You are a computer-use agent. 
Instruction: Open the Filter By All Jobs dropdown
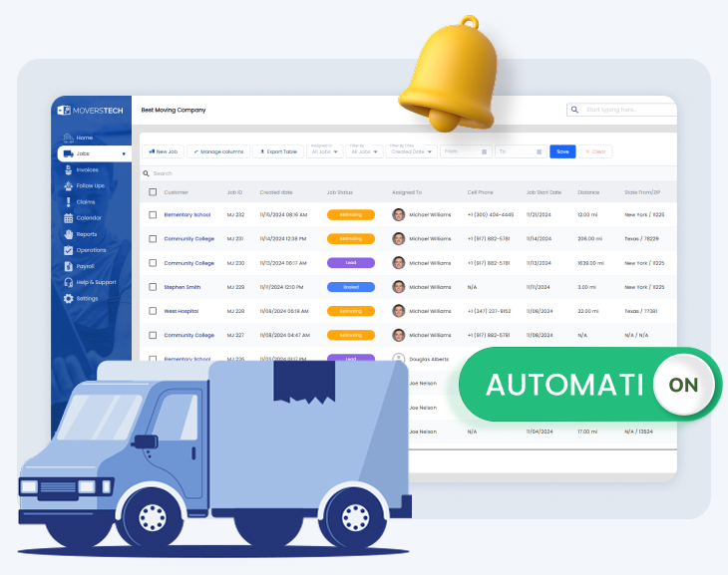[365, 151]
